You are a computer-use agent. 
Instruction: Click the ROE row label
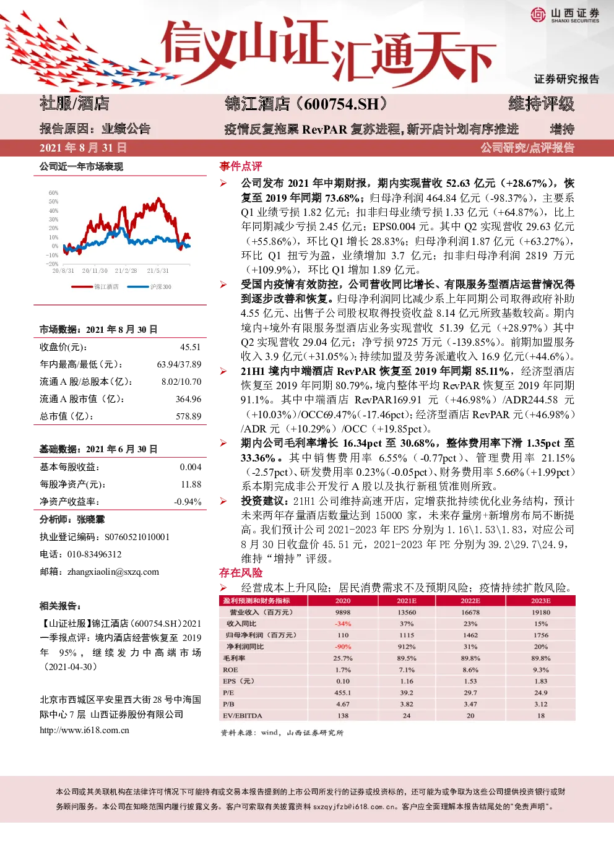coord(230,670)
